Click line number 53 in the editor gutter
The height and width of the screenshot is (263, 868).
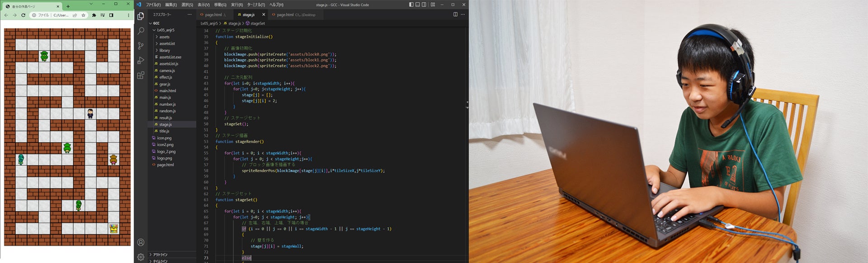[x=206, y=141]
